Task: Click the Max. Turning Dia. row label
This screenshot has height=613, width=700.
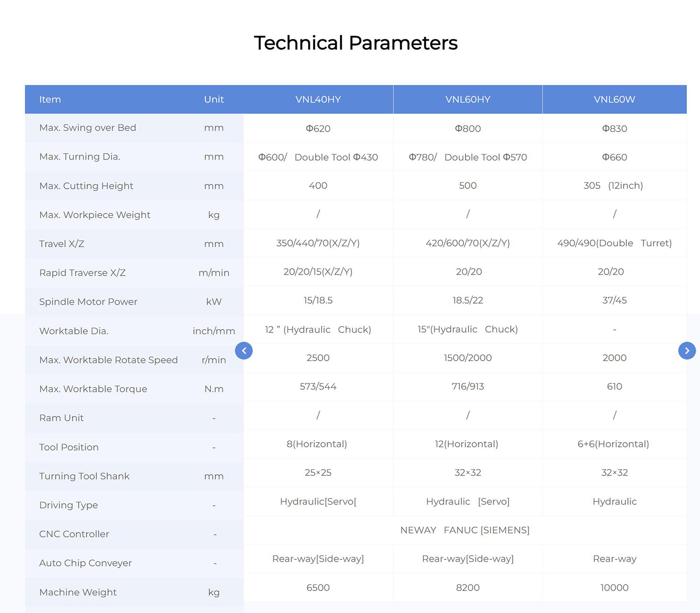Action: tap(80, 157)
